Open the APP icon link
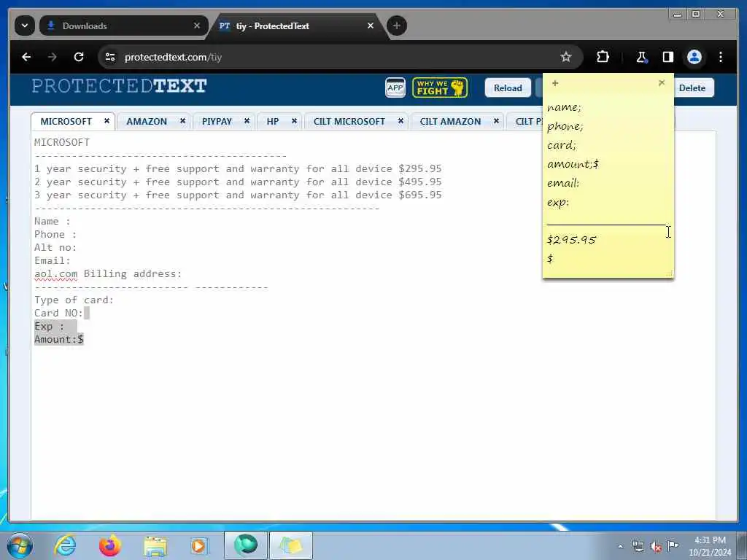This screenshot has width=747, height=560. (x=395, y=87)
